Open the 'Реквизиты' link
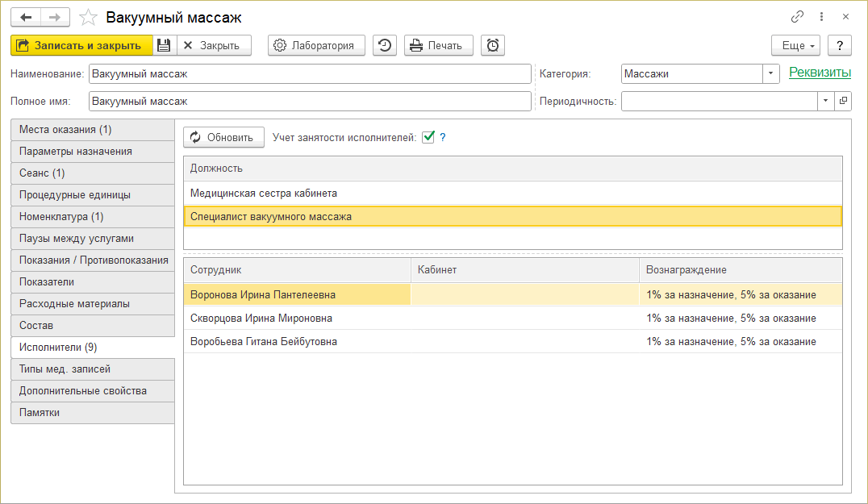 pos(820,73)
